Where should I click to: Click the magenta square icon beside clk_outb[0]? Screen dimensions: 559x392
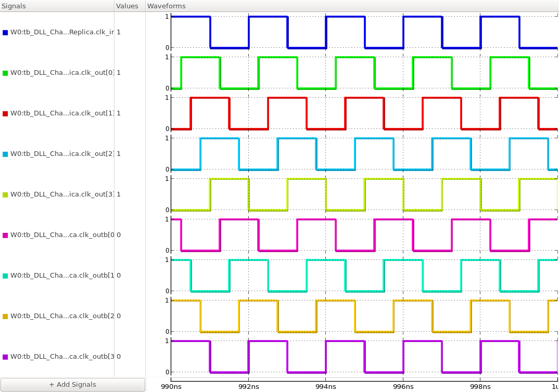(5, 234)
